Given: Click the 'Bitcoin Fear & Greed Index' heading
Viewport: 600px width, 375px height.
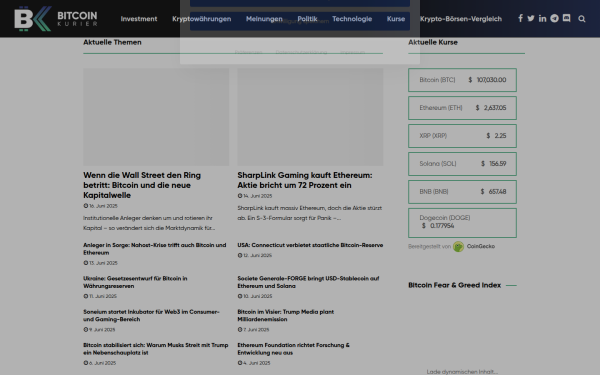Looking at the screenshot, I should 455,285.
